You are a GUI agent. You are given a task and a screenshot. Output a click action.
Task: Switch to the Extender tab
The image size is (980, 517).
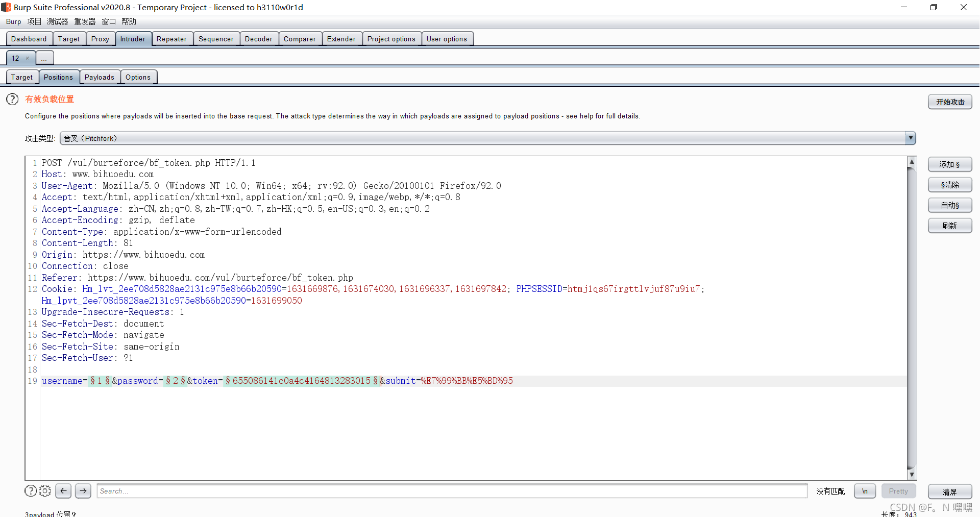[341, 39]
